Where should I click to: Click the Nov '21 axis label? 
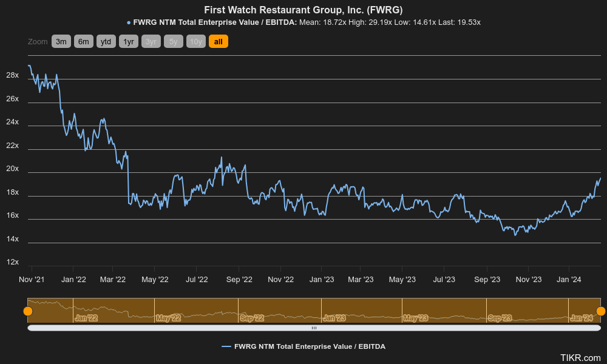pos(31,280)
